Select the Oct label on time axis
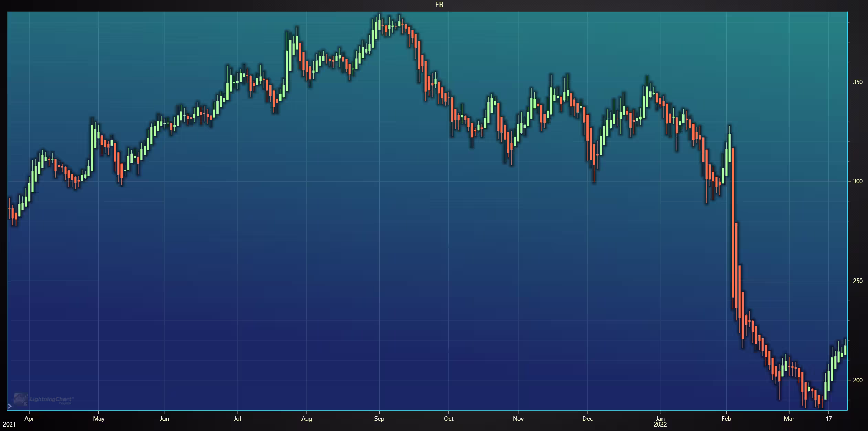 pyautogui.click(x=449, y=419)
